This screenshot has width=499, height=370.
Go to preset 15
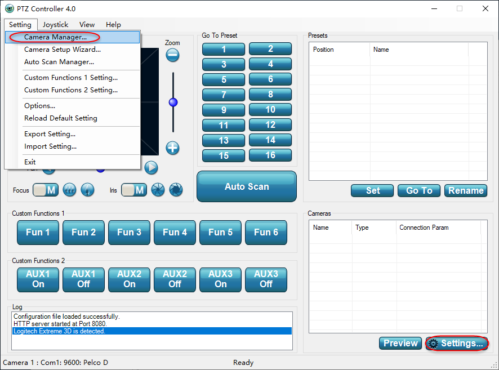(224, 156)
